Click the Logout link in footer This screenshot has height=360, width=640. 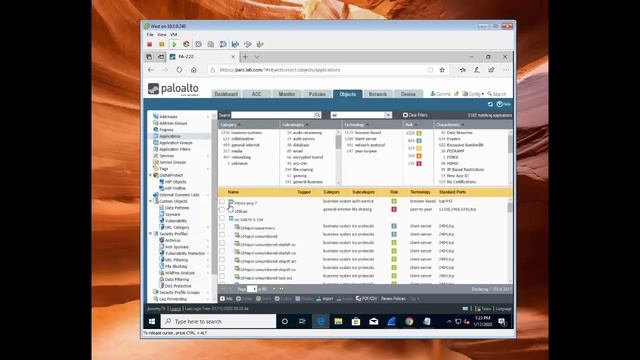(x=176, y=309)
